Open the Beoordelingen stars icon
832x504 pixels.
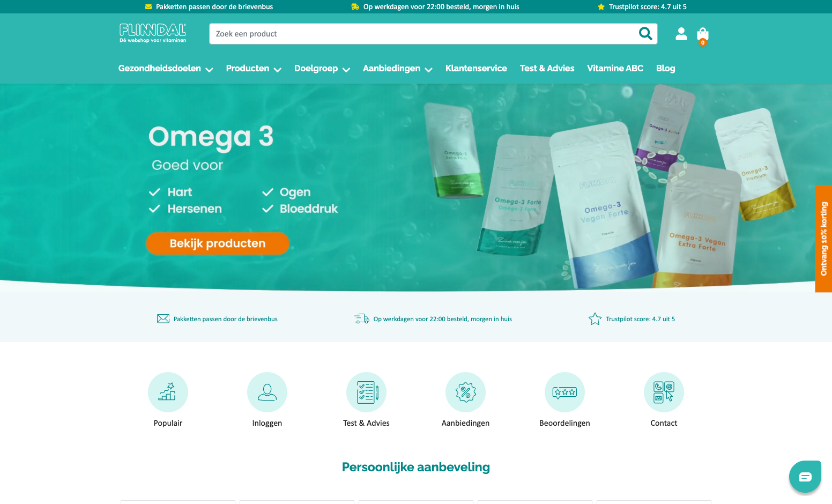click(564, 392)
